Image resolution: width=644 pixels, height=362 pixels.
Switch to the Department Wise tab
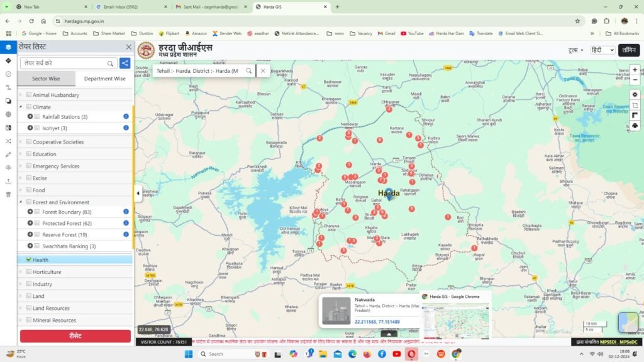pos(104,79)
